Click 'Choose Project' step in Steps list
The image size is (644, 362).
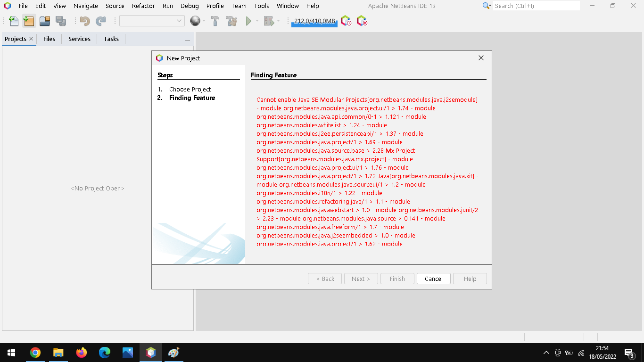(x=190, y=89)
